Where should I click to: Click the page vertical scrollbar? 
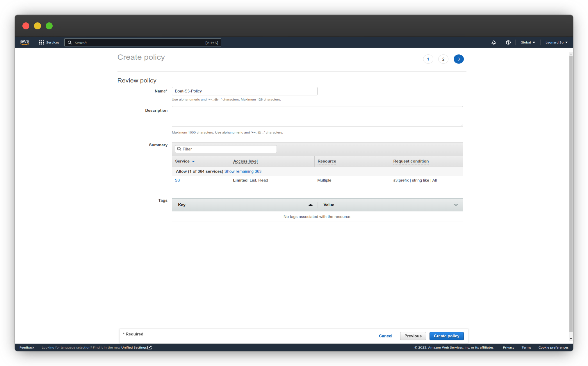[x=571, y=192]
